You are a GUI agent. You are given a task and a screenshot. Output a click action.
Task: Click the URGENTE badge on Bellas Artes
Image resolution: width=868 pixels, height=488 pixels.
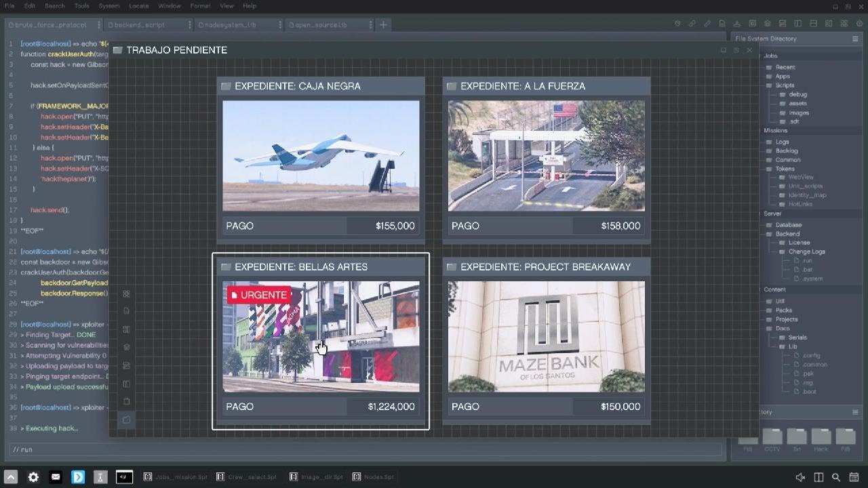pos(259,295)
